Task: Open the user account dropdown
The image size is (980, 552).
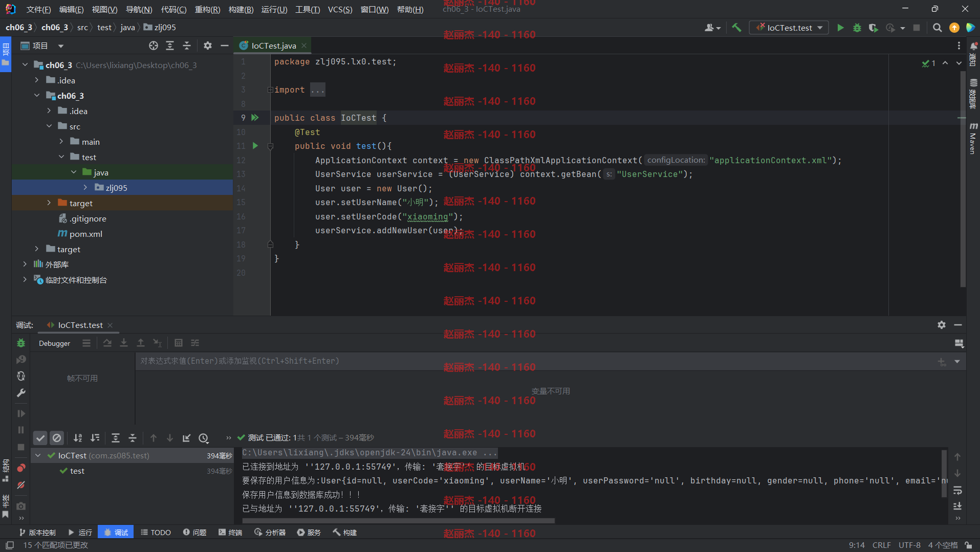Action: tap(712, 28)
